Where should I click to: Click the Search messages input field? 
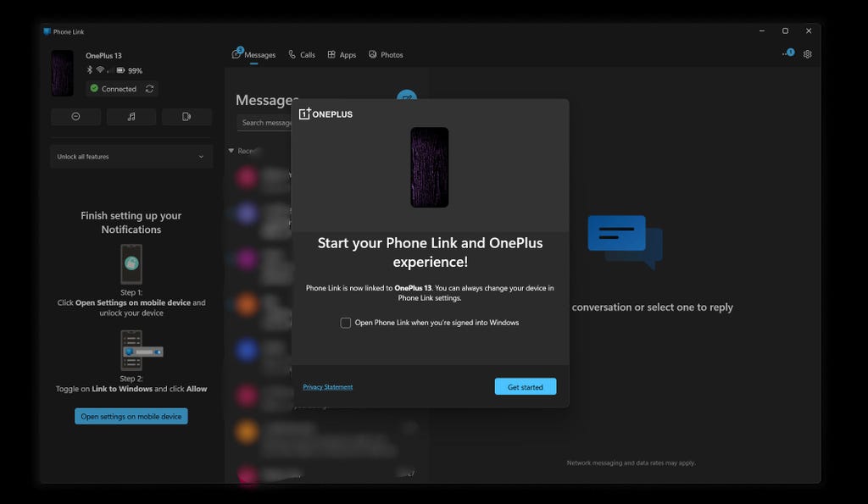(264, 123)
